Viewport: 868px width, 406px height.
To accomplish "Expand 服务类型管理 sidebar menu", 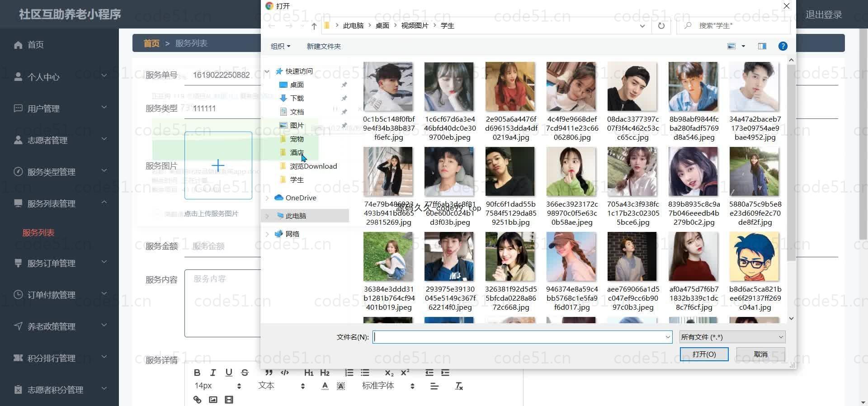I will pyautogui.click(x=59, y=171).
